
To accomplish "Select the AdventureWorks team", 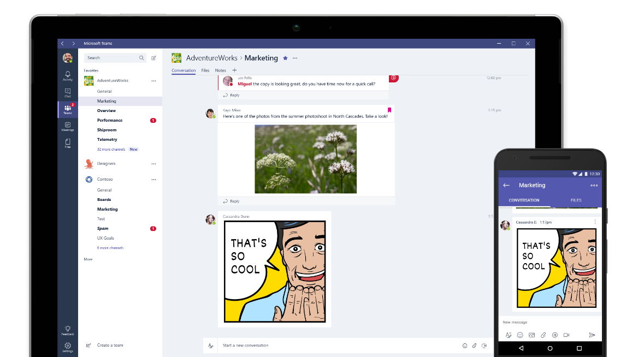I will pyautogui.click(x=113, y=81).
